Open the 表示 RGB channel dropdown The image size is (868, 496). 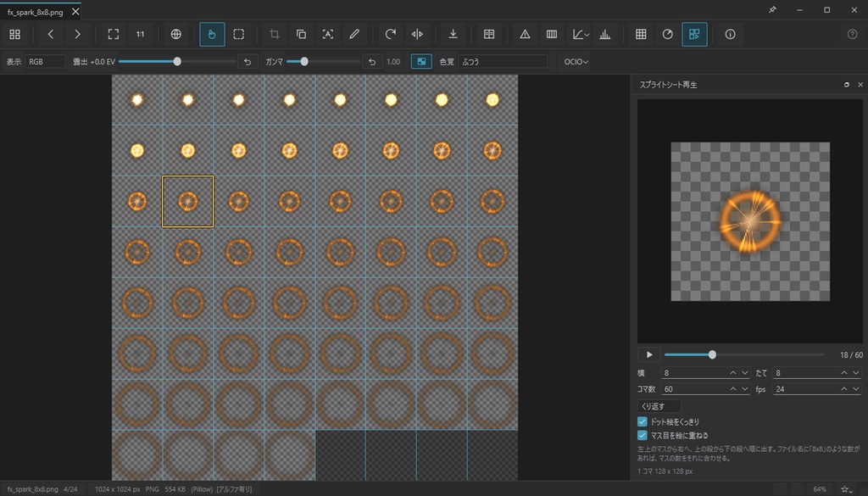(x=46, y=61)
